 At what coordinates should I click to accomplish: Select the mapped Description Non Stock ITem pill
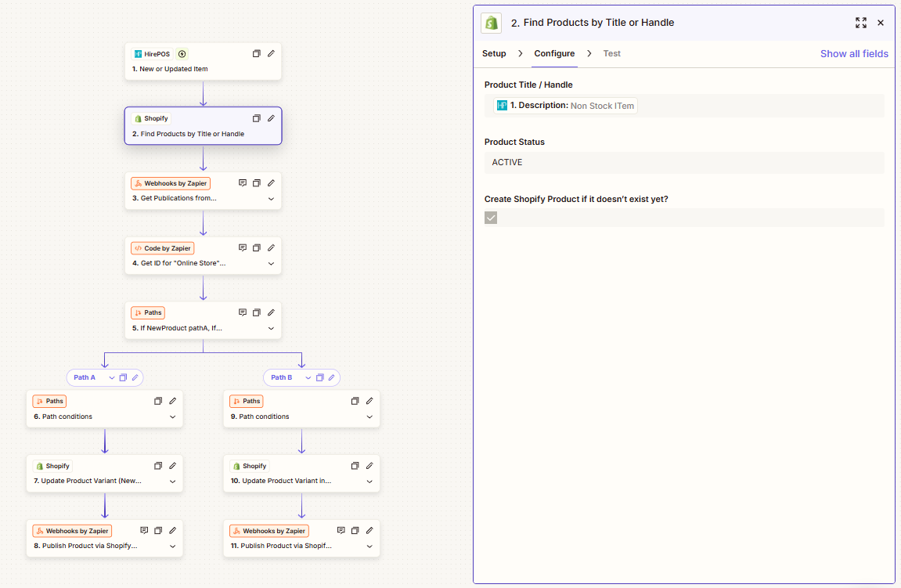[565, 106]
